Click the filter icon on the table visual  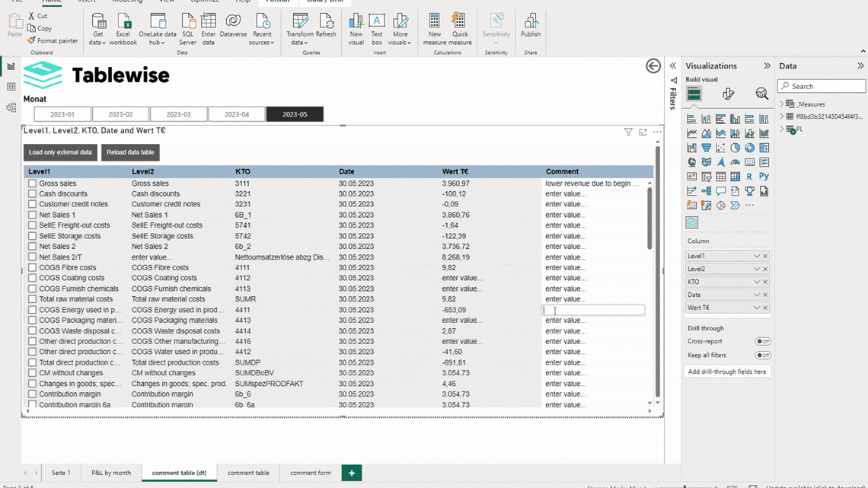click(x=628, y=132)
